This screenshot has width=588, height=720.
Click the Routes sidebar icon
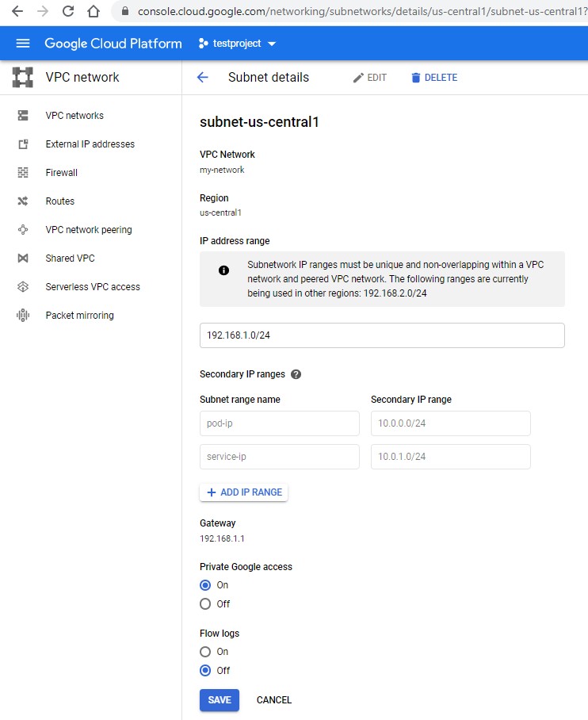pos(23,201)
